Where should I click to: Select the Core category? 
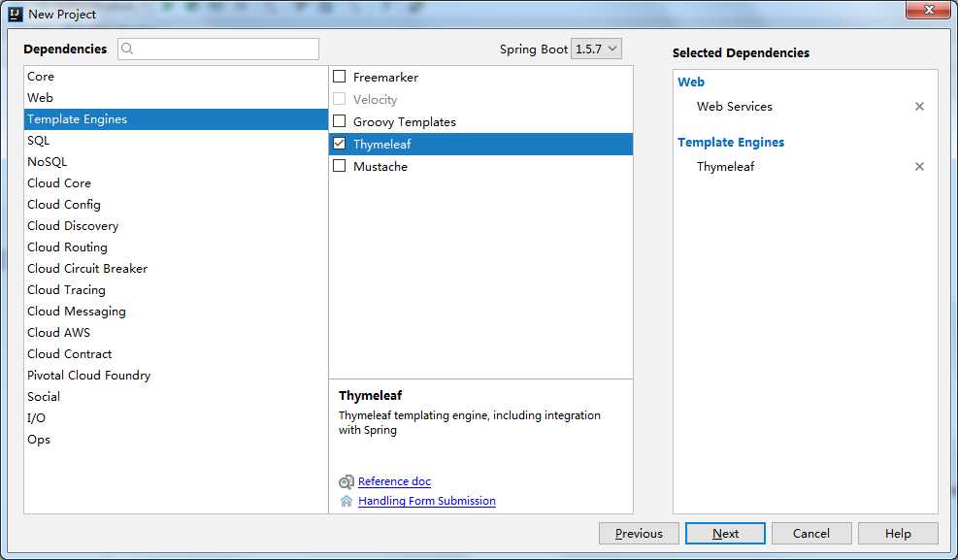[x=176, y=77]
